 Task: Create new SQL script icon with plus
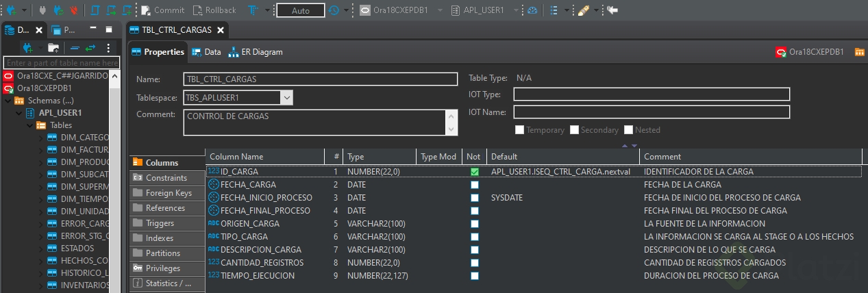(127, 10)
